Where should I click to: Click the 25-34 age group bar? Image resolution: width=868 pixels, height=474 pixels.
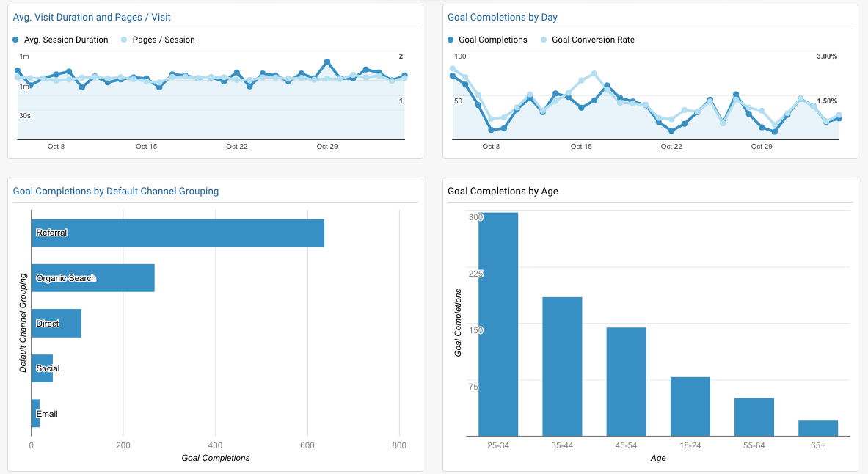pyautogui.click(x=498, y=324)
